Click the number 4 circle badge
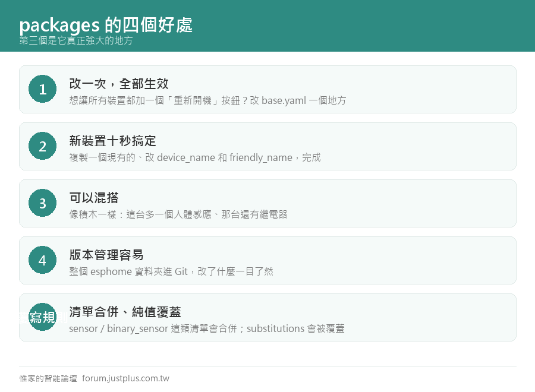The image size is (535, 392). [42, 260]
